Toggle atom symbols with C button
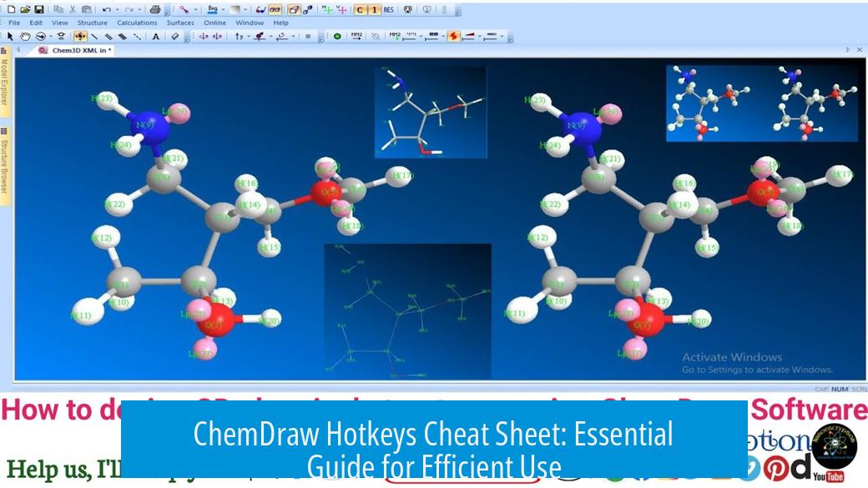The height and width of the screenshot is (488, 868). [x=361, y=9]
